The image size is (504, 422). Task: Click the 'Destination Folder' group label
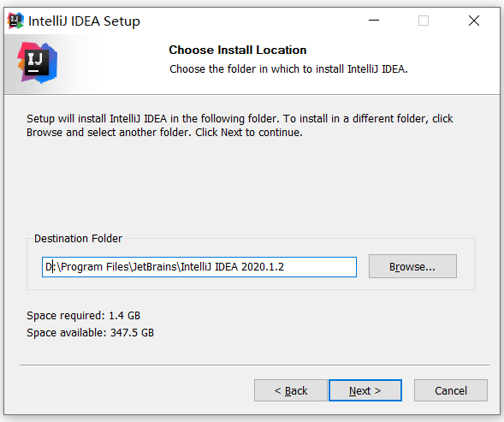[78, 238]
